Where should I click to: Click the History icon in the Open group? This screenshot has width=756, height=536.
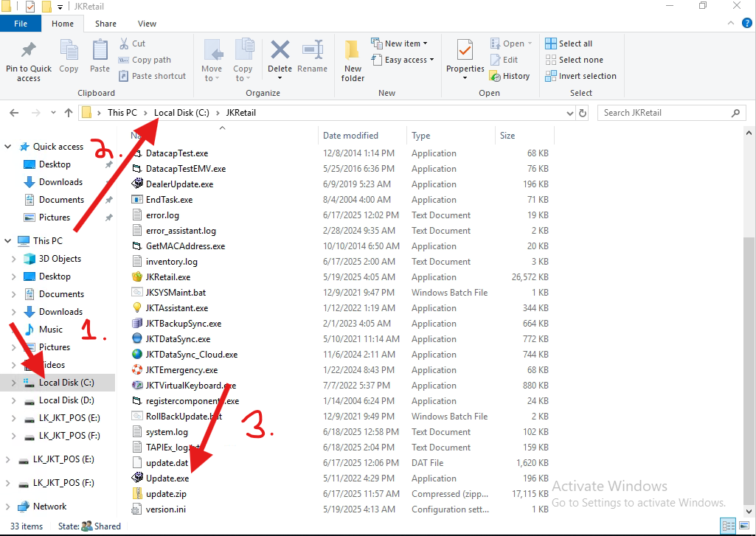click(495, 76)
